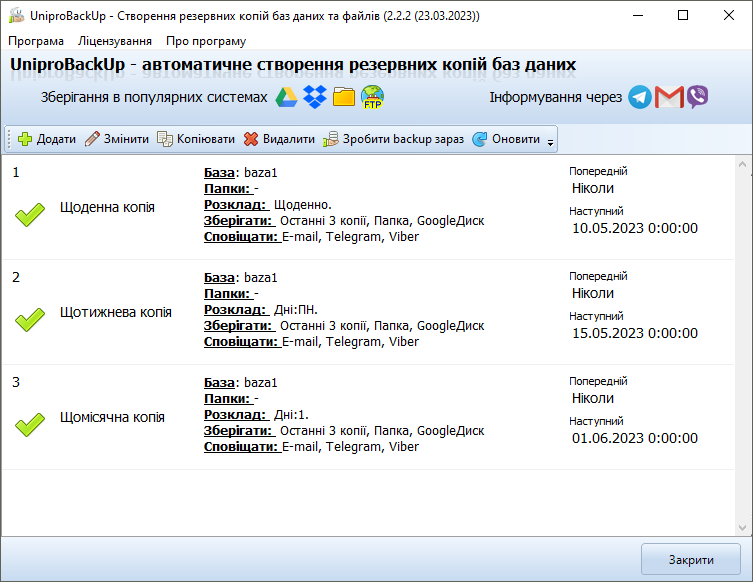Open the Ліцензування menu
The image size is (753, 582).
(115, 41)
